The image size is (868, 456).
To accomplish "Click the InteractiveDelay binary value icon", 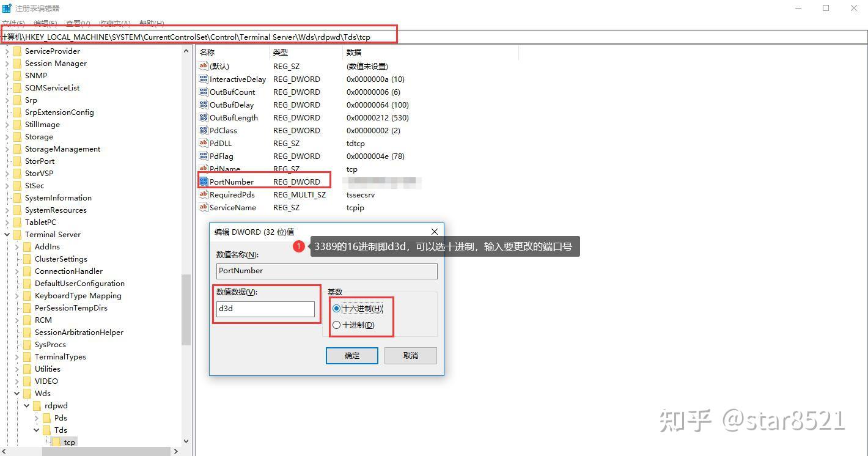I will click(204, 79).
